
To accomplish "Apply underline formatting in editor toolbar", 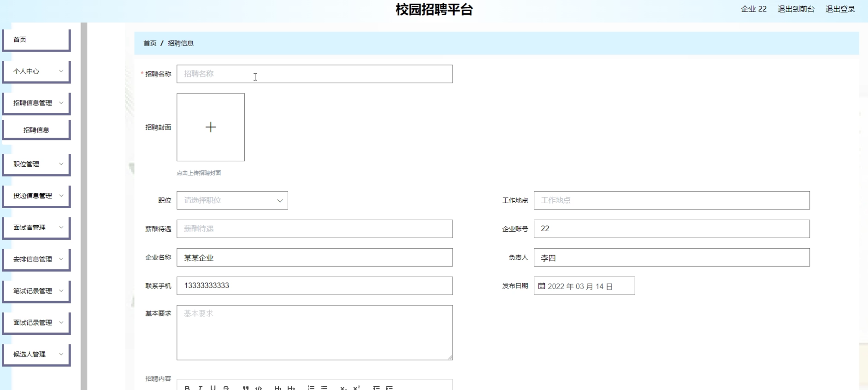I will coord(213,388).
